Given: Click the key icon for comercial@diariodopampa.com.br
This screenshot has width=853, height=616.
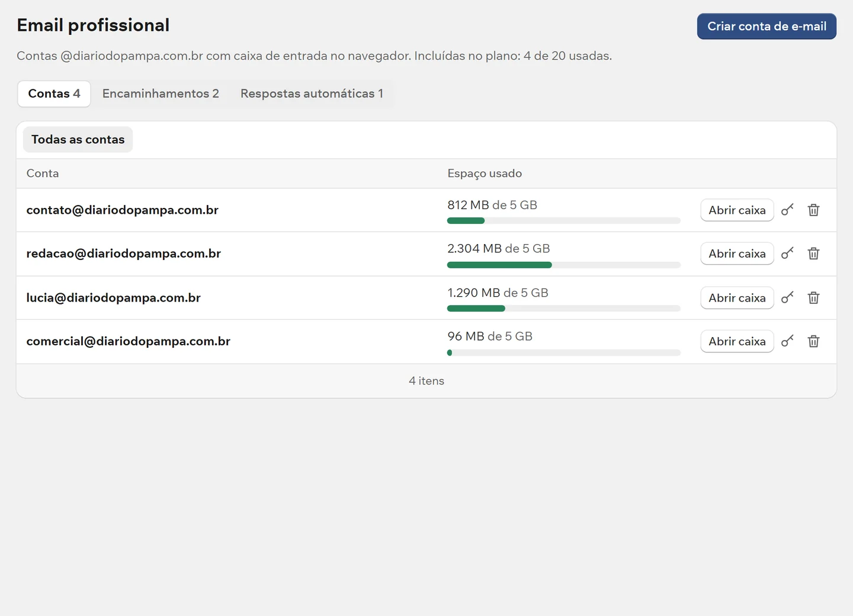Looking at the screenshot, I should pyautogui.click(x=787, y=341).
